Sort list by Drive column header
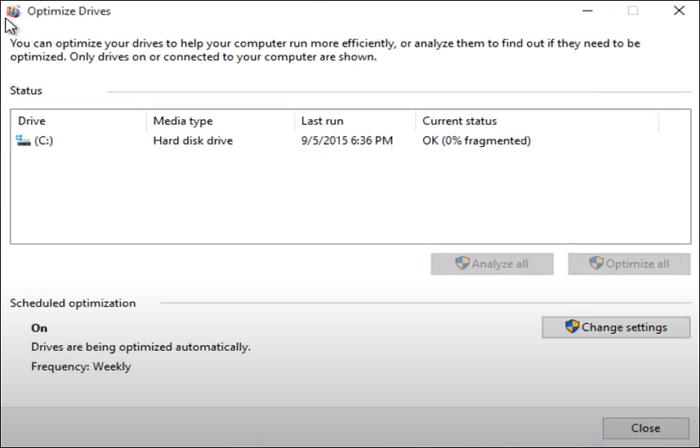Viewport: 700px width, 448px height. [78, 121]
